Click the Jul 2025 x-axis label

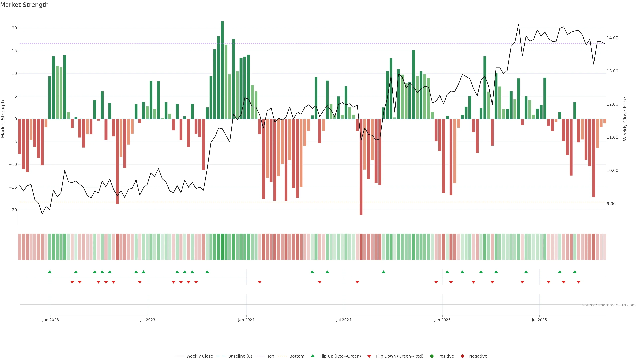539,320
